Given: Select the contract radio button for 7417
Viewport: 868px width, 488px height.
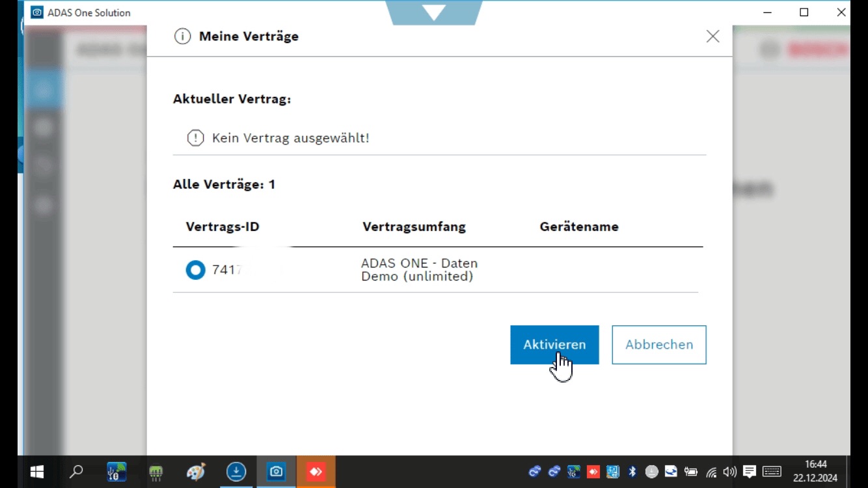Looking at the screenshot, I should [195, 270].
